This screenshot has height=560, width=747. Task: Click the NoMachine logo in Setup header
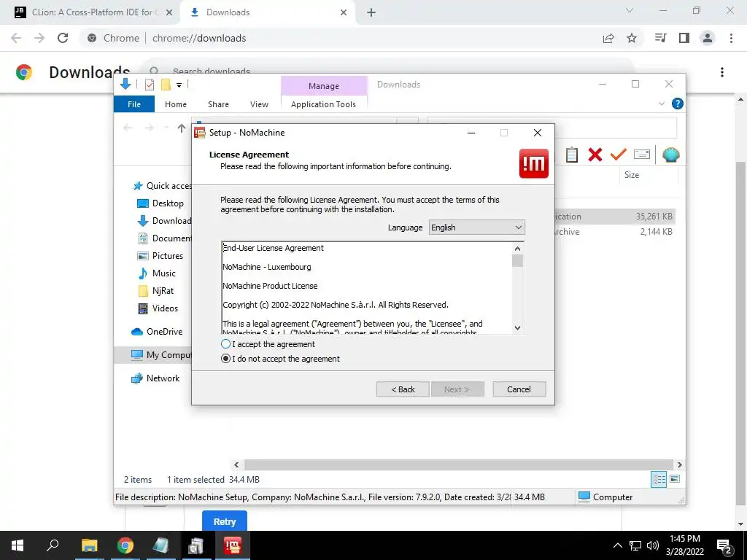[x=533, y=163]
